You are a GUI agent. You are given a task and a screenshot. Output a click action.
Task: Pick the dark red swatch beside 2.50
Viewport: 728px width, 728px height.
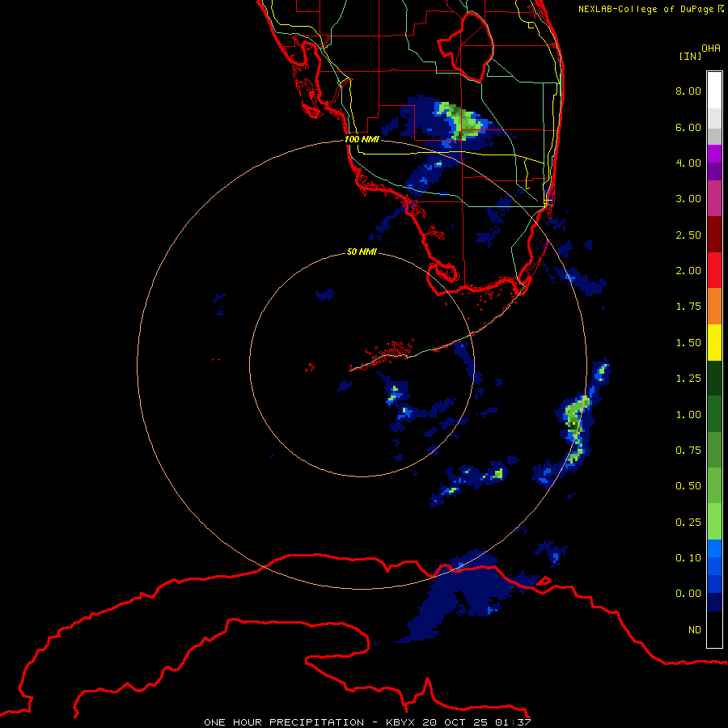pyautogui.click(x=714, y=235)
